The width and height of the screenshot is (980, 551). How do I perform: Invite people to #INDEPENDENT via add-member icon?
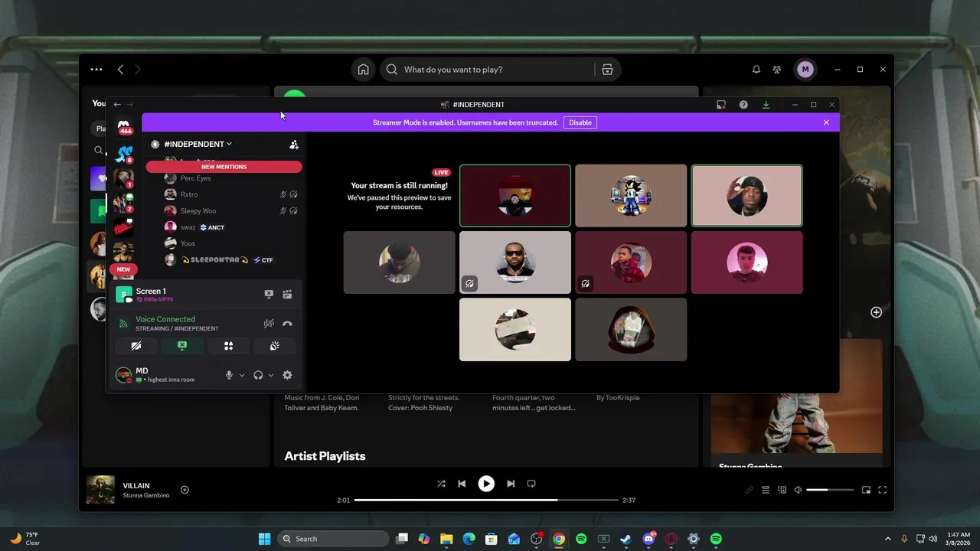(x=294, y=144)
